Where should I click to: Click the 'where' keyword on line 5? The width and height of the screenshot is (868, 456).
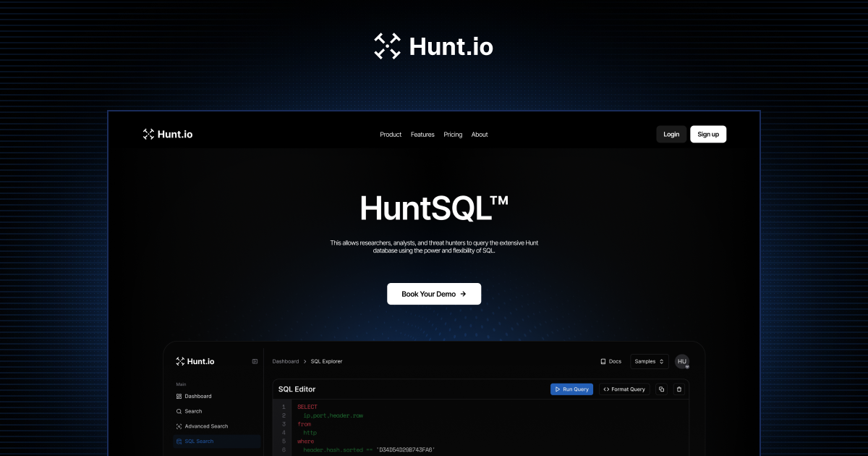[x=305, y=442]
